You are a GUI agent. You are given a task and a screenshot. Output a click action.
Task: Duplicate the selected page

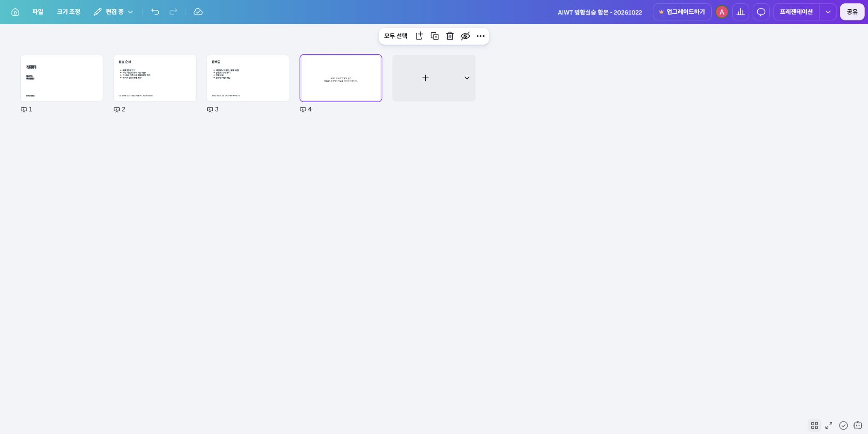(x=434, y=36)
